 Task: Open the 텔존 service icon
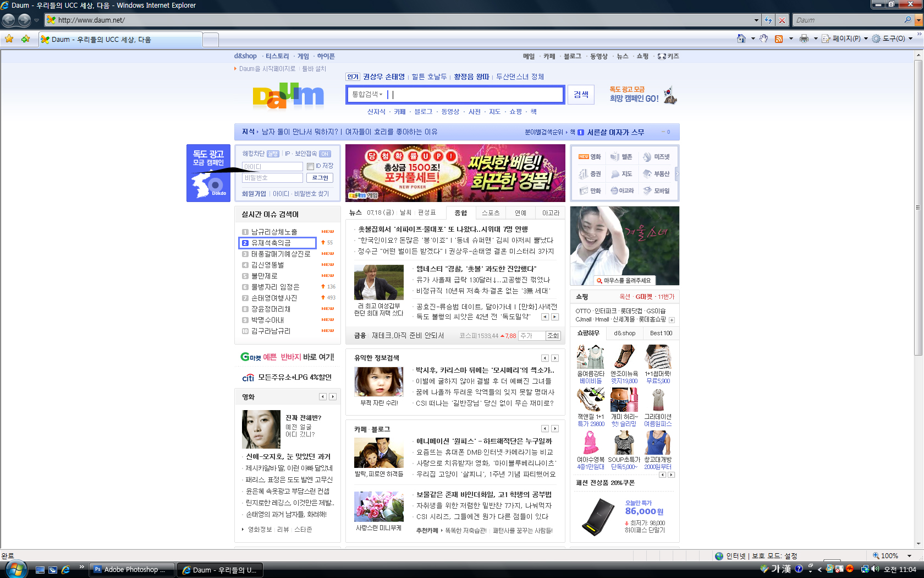621,157
